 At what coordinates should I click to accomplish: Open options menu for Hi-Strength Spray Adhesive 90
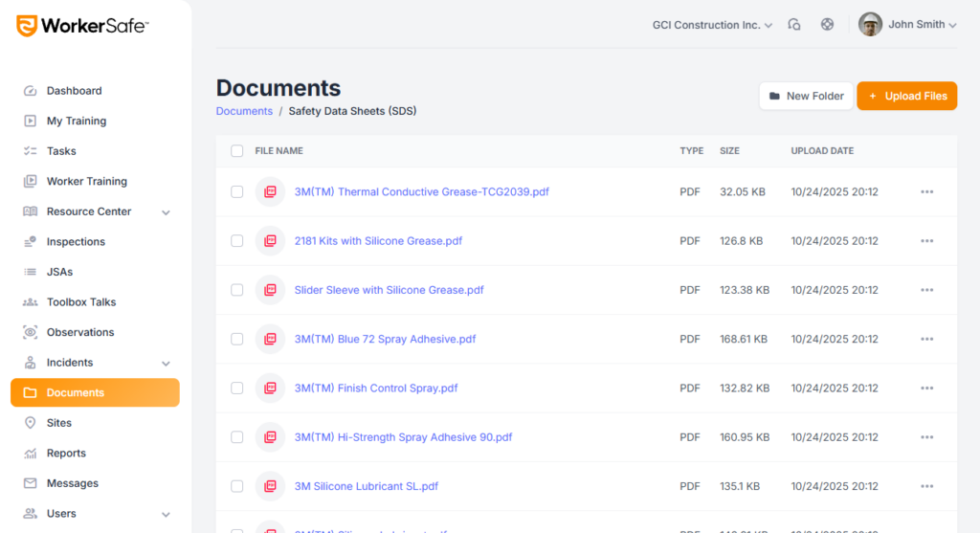(926, 436)
